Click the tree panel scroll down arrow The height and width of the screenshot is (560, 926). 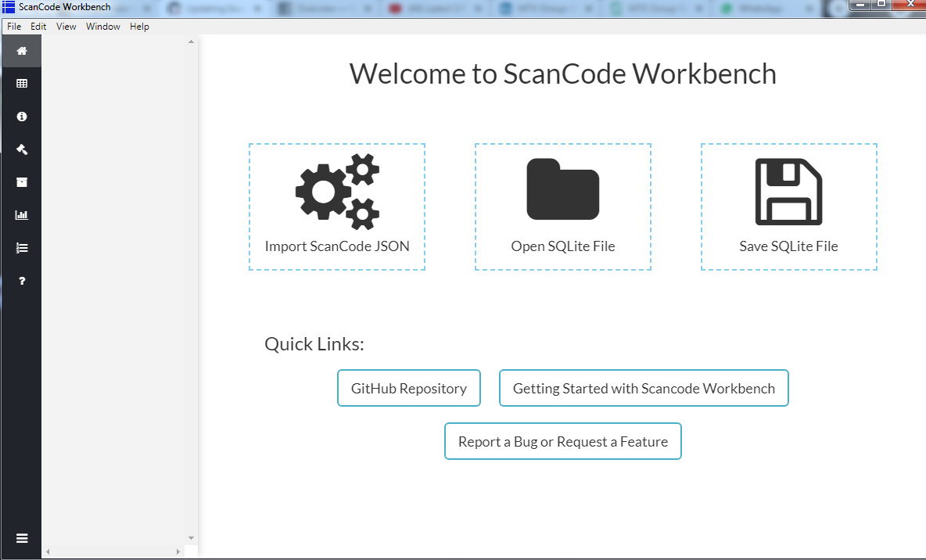[x=191, y=538]
